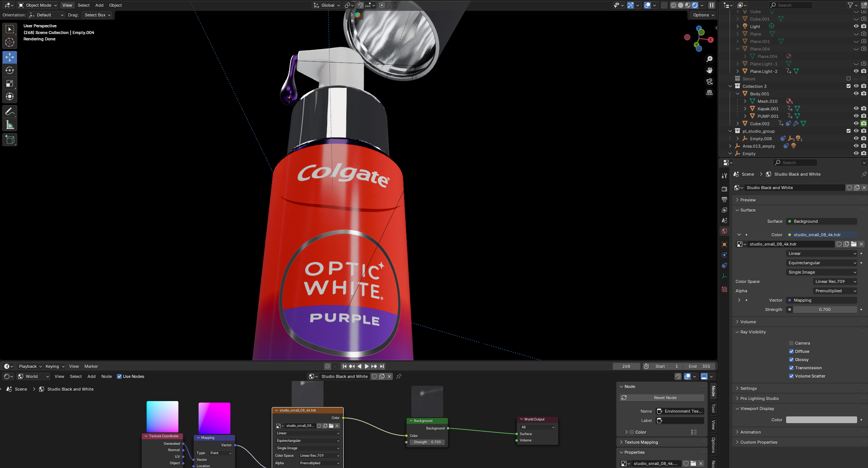868x468 pixels.
Task: Activate the Scale tool
Action: coord(10,83)
